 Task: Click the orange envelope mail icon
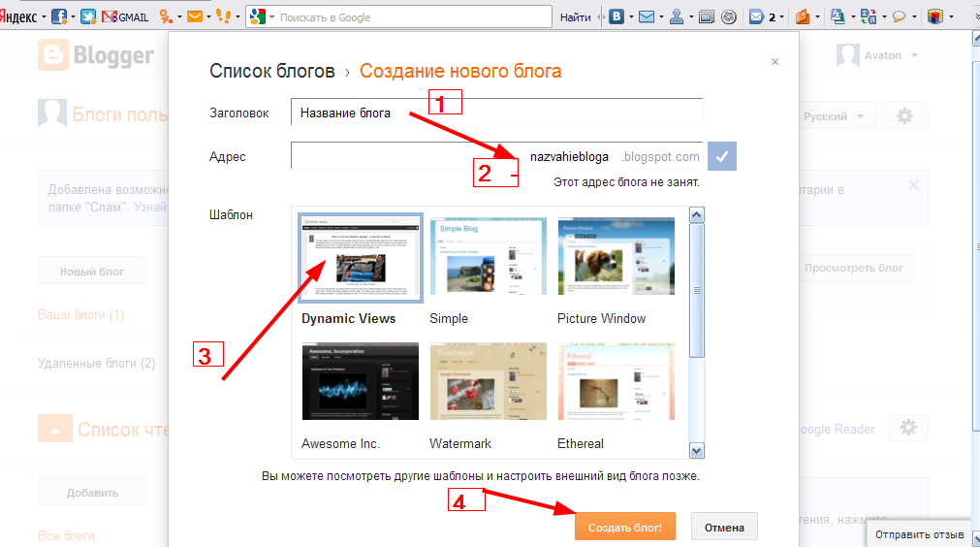point(195,16)
